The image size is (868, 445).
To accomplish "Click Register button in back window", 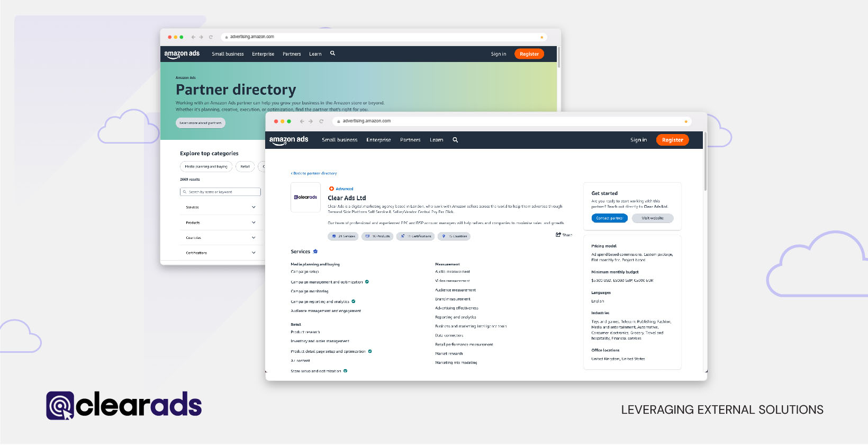I will click(x=529, y=54).
